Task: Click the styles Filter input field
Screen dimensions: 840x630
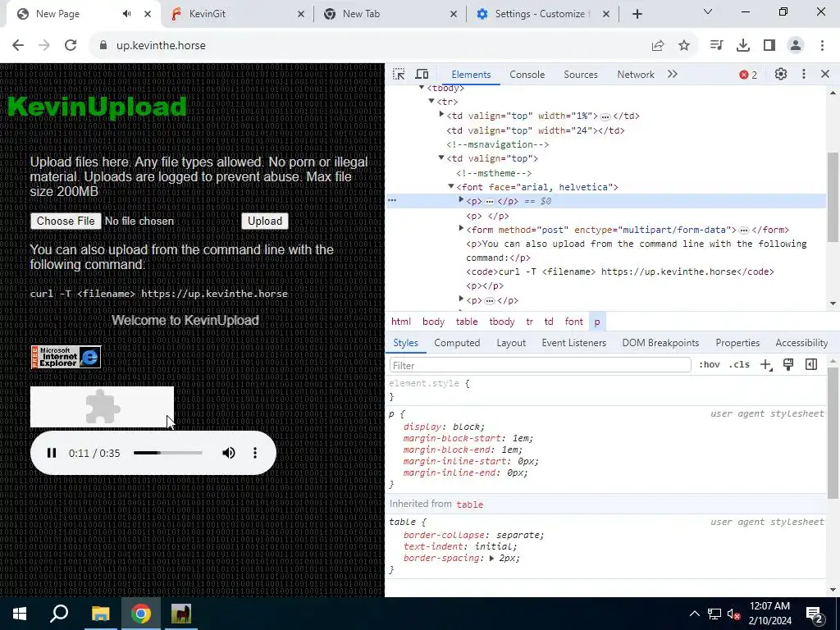Action: tap(540, 365)
